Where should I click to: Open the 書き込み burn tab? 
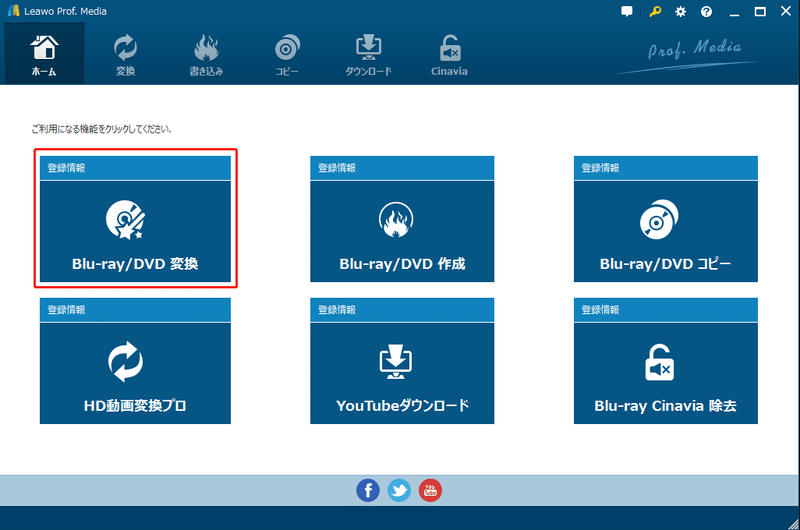(206, 54)
